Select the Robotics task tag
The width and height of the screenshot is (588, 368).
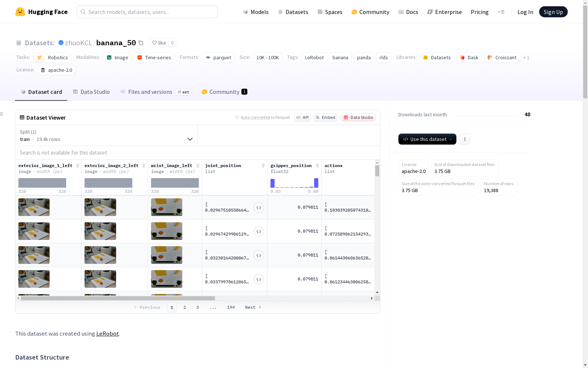pos(52,57)
